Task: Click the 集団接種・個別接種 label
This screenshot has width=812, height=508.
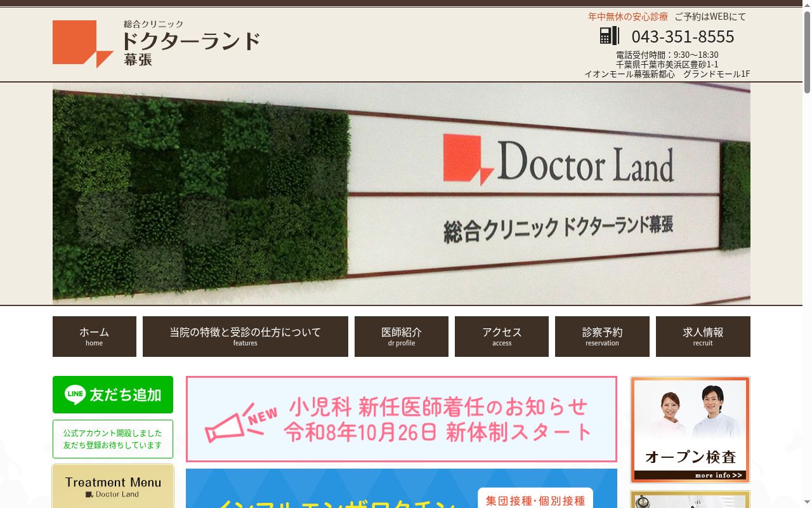Action: pyautogui.click(x=535, y=500)
